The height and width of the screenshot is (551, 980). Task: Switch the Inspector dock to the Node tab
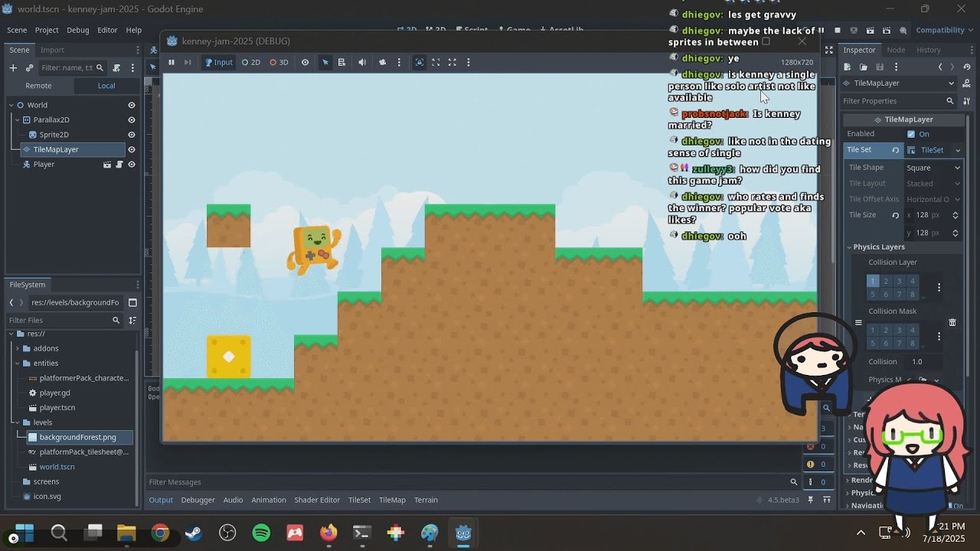coord(896,50)
